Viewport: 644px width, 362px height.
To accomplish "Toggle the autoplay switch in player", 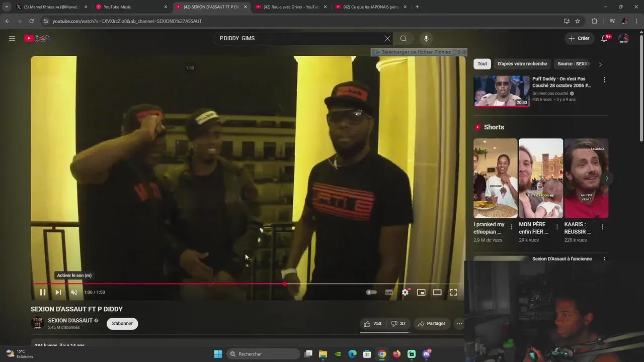I will coord(371,292).
